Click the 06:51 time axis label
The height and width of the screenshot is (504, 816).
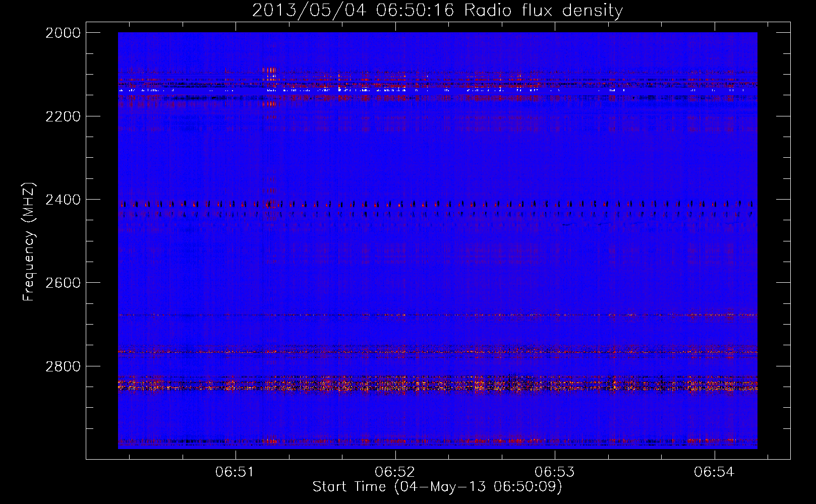[x=234, y=472]
